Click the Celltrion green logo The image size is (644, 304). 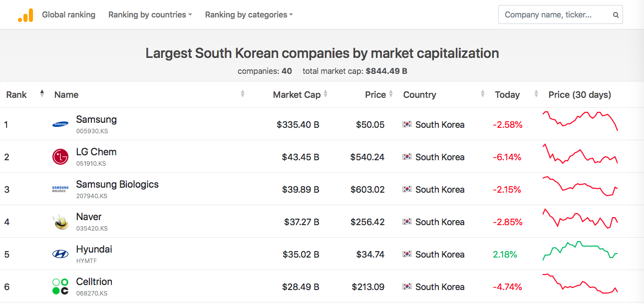[60, 287]
